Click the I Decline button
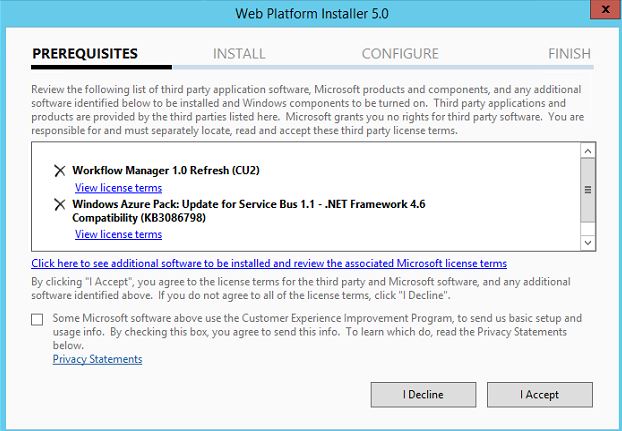The width and height of the screenshot is (622, 431). point(423,395)
